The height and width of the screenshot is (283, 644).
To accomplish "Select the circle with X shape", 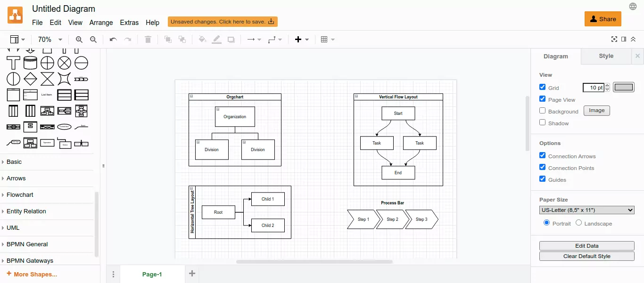I will [64, 63].
